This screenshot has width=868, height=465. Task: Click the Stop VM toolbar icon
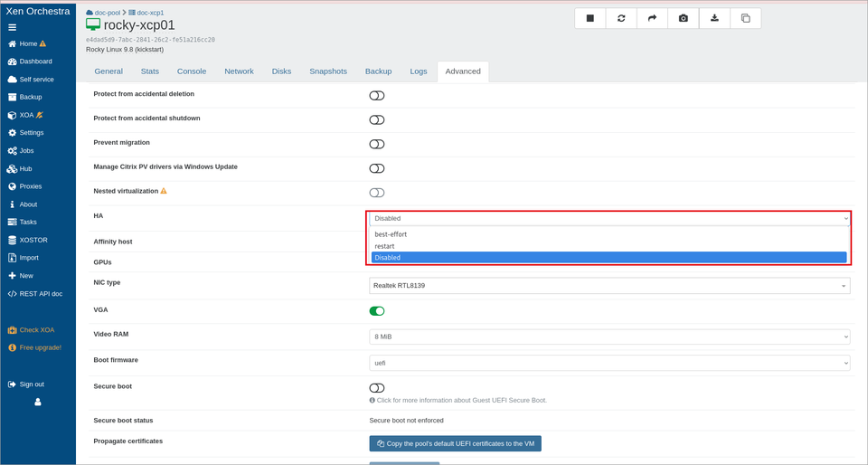click(590, 18)
